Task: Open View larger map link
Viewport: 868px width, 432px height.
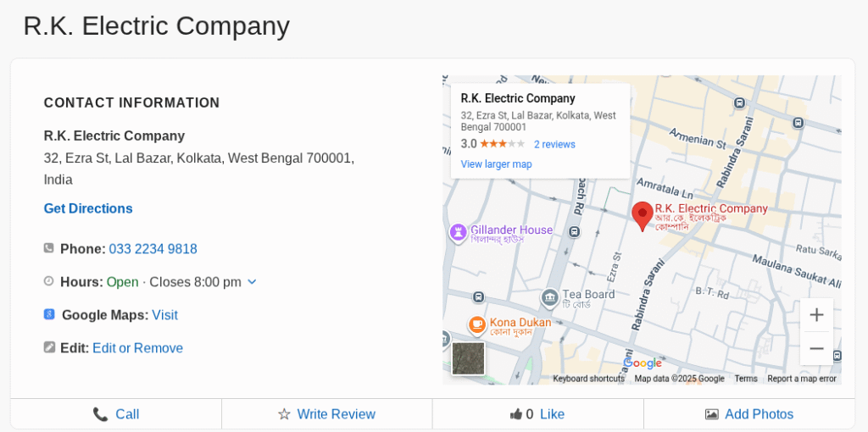Action: point(496,164)
